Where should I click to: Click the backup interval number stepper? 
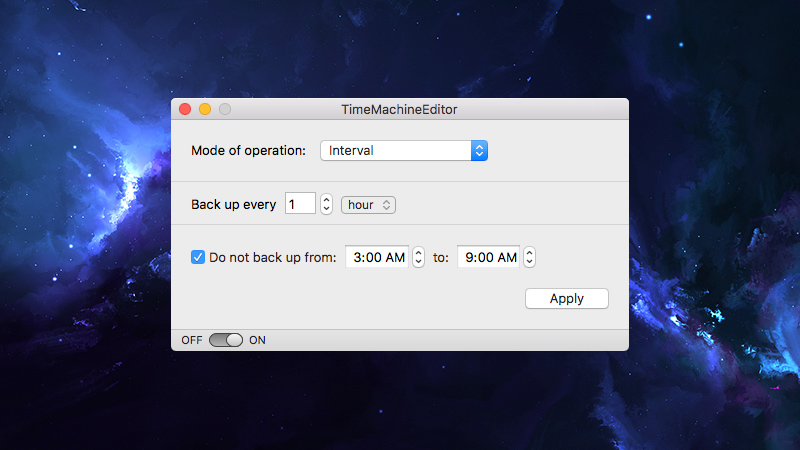(327, 204)
